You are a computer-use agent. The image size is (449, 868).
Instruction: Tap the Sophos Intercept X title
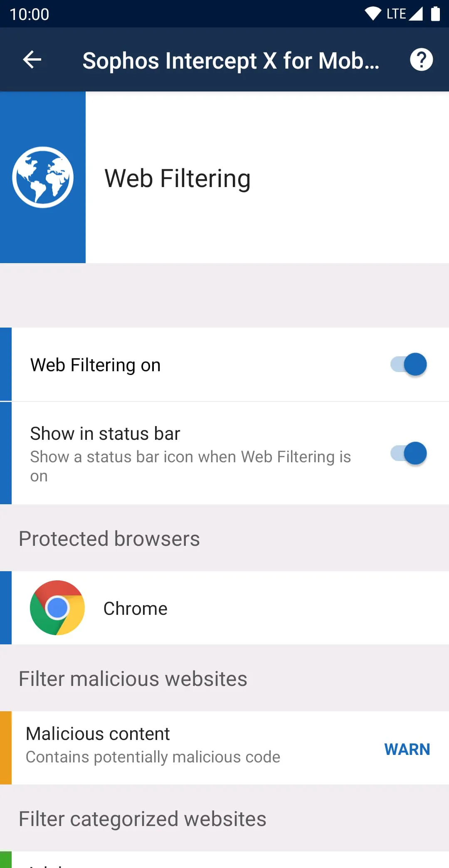[231, 59]
